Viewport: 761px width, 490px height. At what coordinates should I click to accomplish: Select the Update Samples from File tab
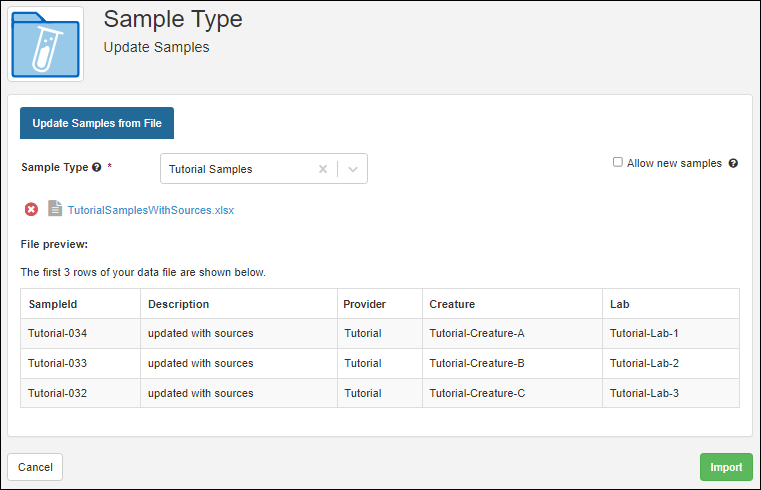point(97,123)
